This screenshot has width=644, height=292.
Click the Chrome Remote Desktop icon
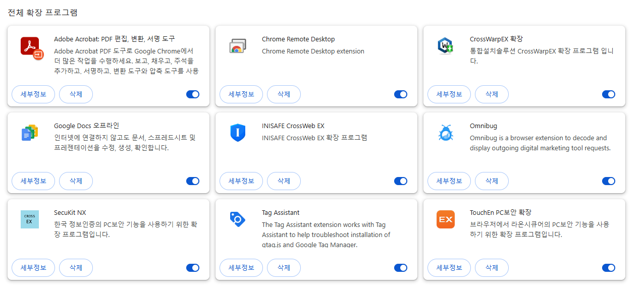click(x=237, y=46)
